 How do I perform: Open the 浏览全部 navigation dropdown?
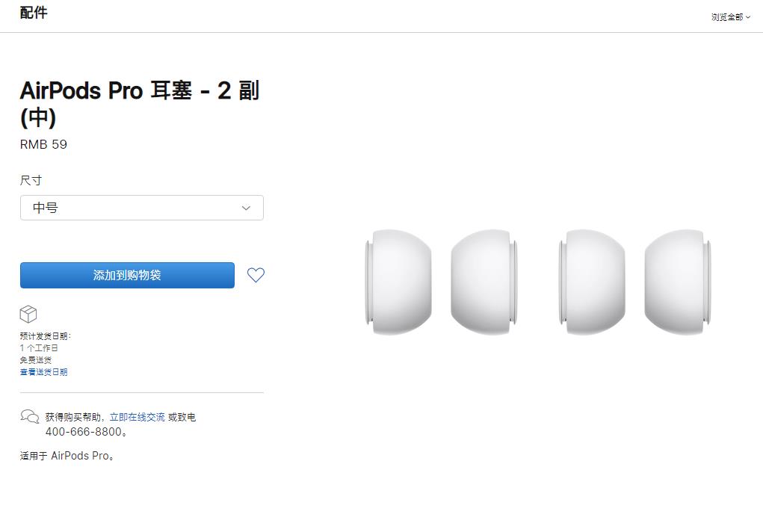point(730,16)
